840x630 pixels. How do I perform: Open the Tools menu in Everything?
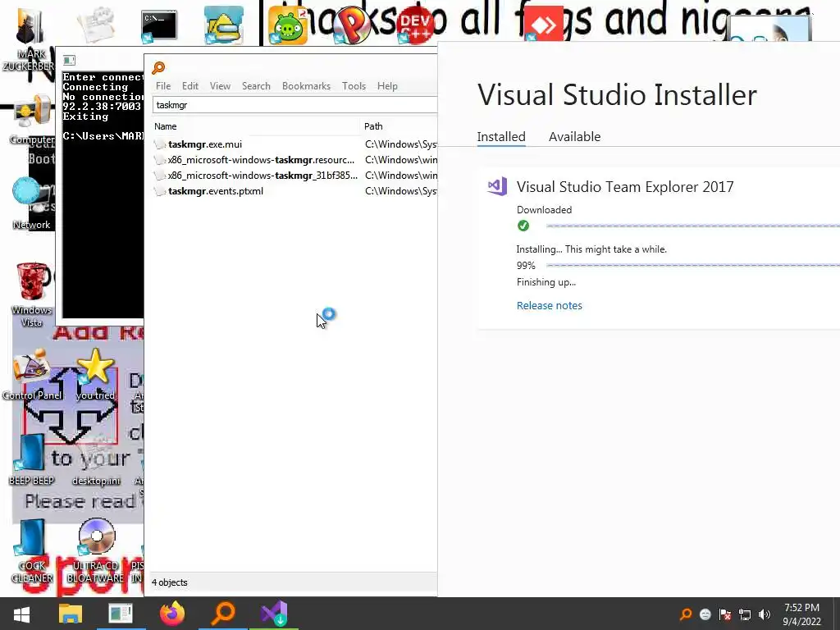[354, 86]
